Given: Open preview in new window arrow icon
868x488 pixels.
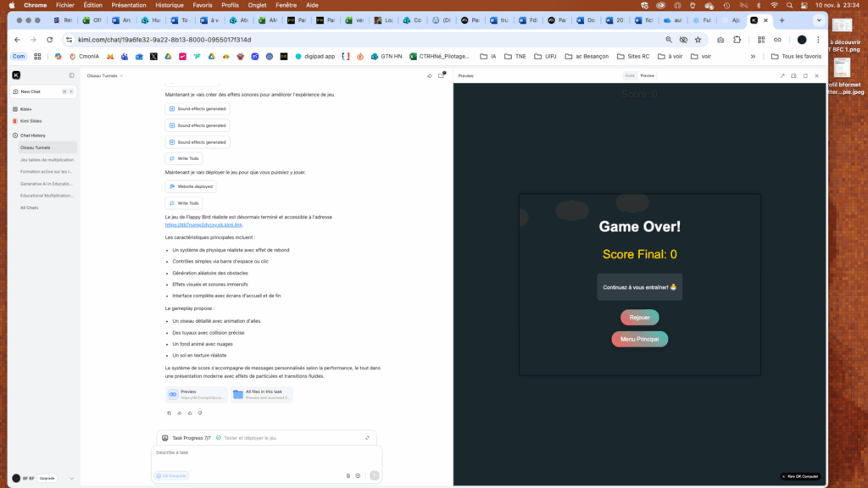Looking at the screenshot, I should tap(782, 75).
